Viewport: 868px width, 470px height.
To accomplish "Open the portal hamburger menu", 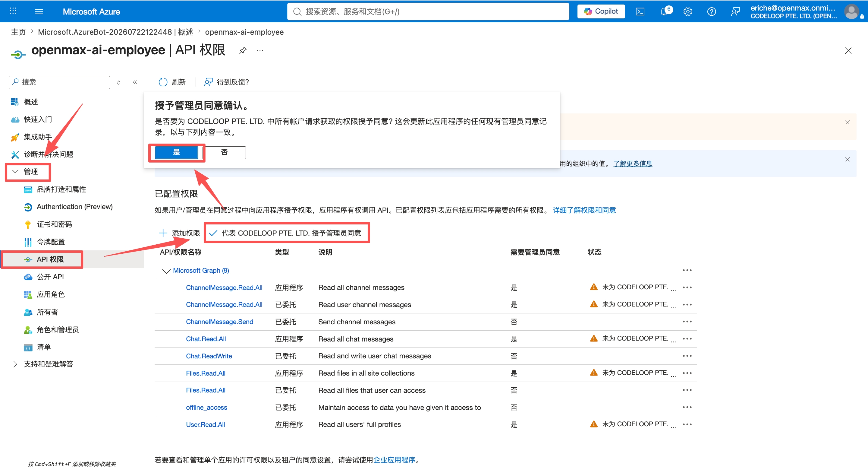I will (x=39, y=11).
